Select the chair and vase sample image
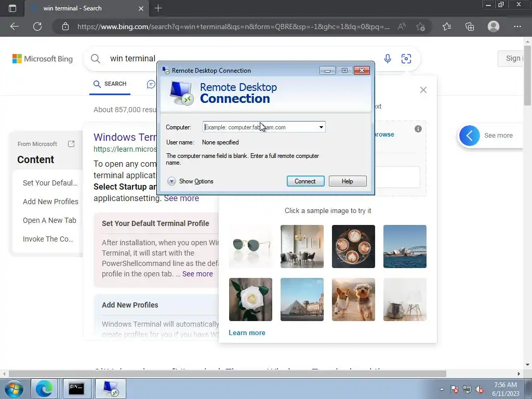 tap(405, 300)
